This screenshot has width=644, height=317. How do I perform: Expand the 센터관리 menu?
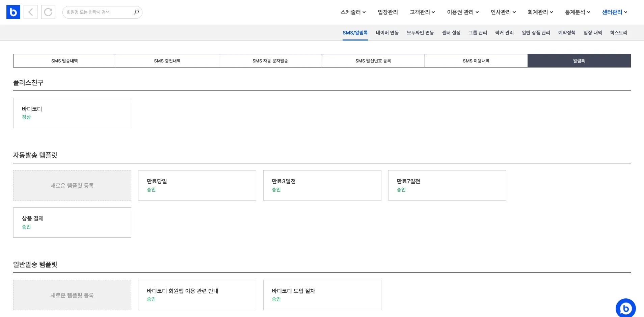(615, 12)
